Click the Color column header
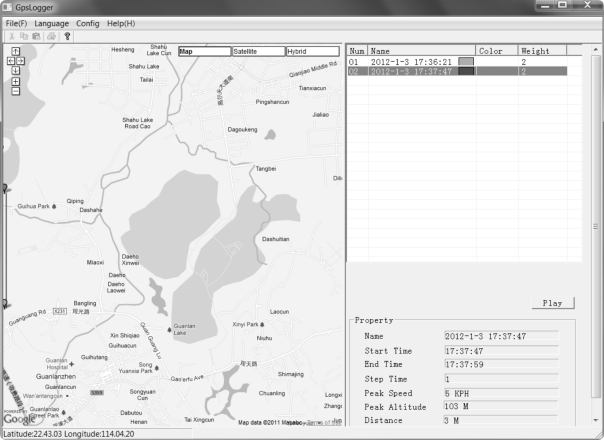The image size is (604, 440). click(497, 51)
